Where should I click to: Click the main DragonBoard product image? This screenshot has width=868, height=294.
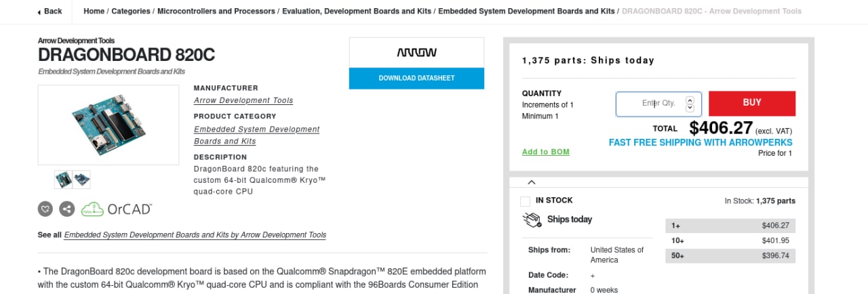click(x=108, y=125)
